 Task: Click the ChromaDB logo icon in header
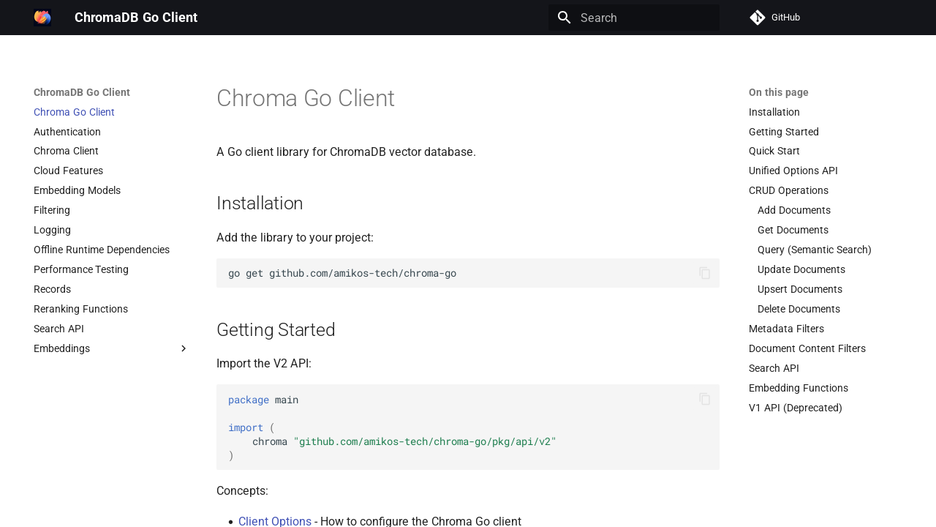point(42,17)
